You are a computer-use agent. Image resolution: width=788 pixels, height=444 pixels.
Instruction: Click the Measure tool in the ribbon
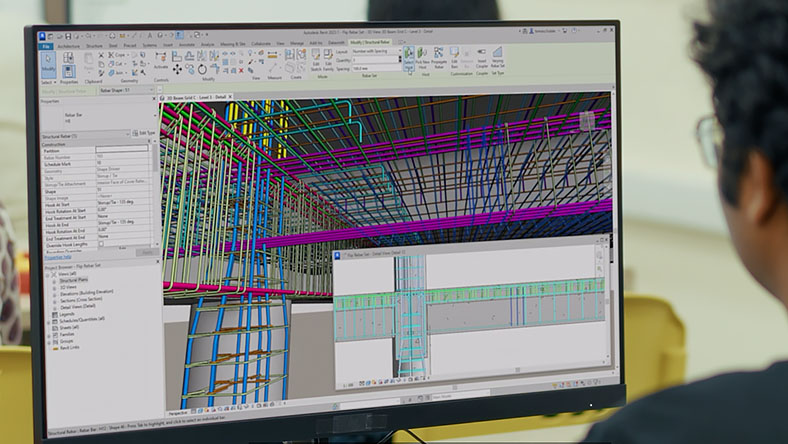tap(273, 54)
